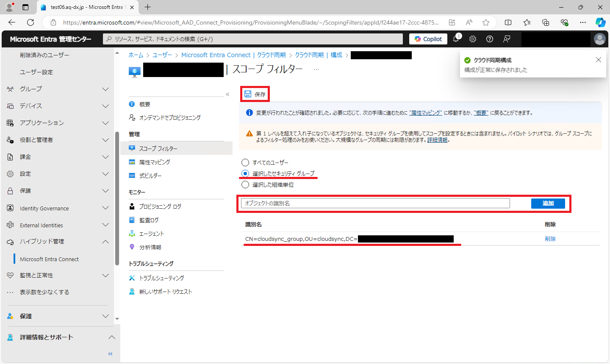Open the feedback person icon
This screenshot has width=610, height=364.
(x=507, y=39)
